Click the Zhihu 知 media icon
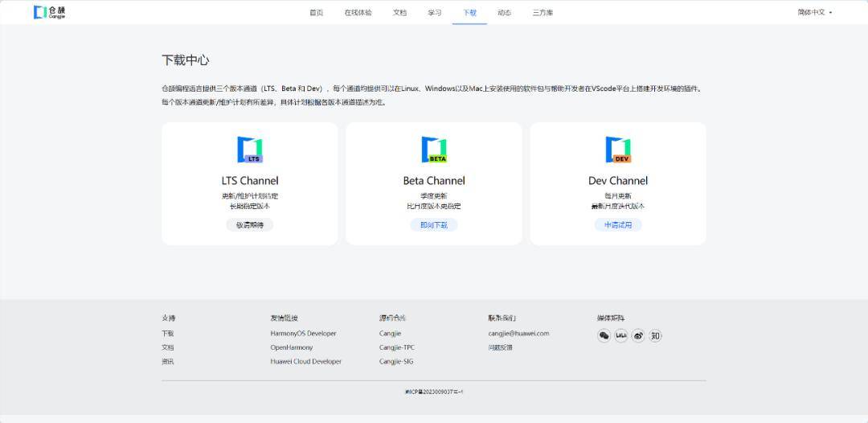This screenshot has width=868, height=423. (656, 335)
